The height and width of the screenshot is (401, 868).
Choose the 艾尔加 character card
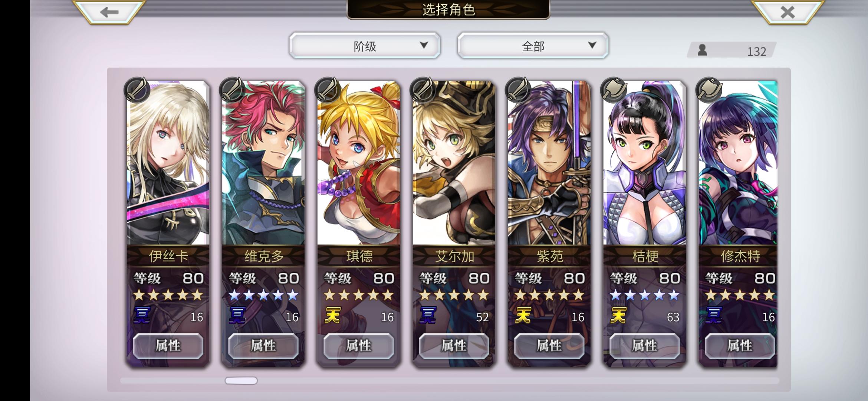click(x=454, y=224)
